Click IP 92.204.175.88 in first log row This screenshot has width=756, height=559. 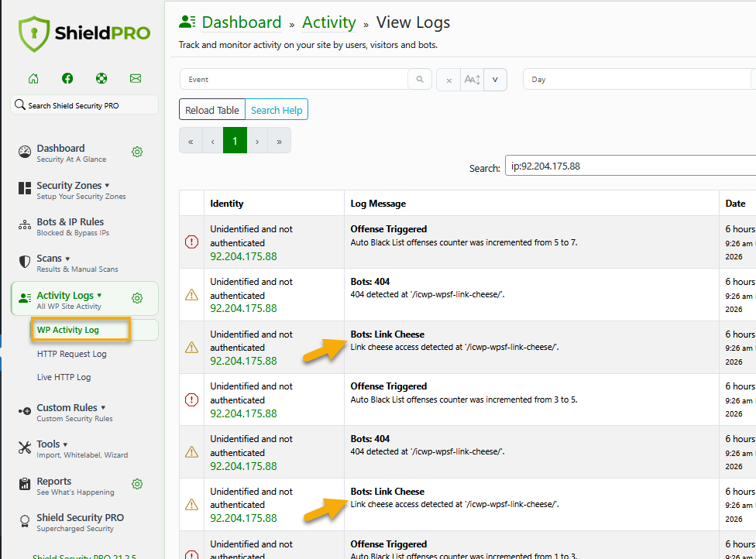243,256
